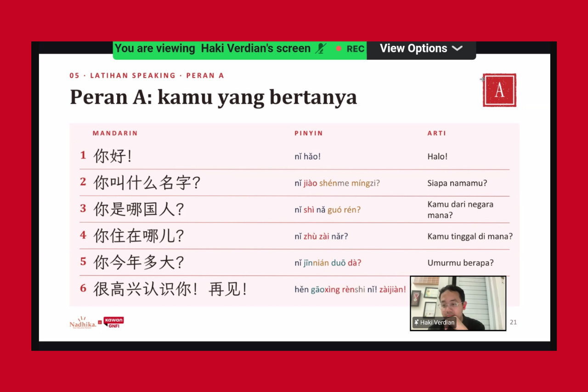Click the Mandarin text '你住在哪儿?'

[x=139, y=236]
